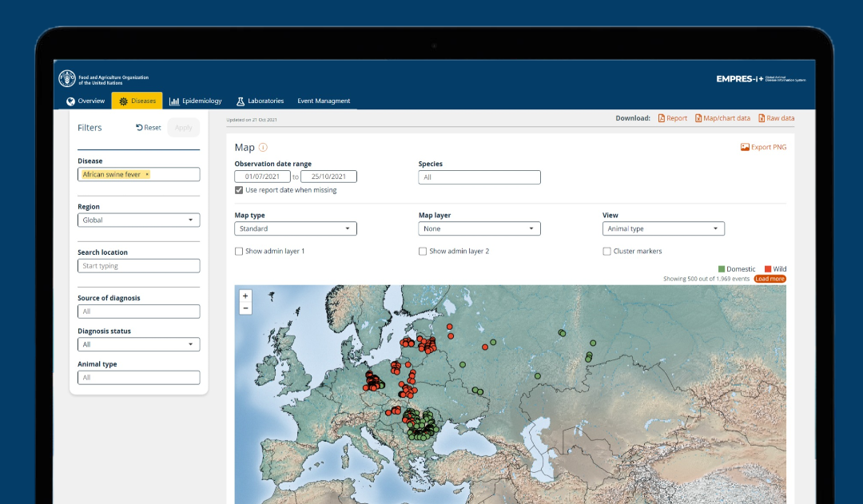Download the Report
The height and width of the screenshot is (504, 863).
pos(673,118)
